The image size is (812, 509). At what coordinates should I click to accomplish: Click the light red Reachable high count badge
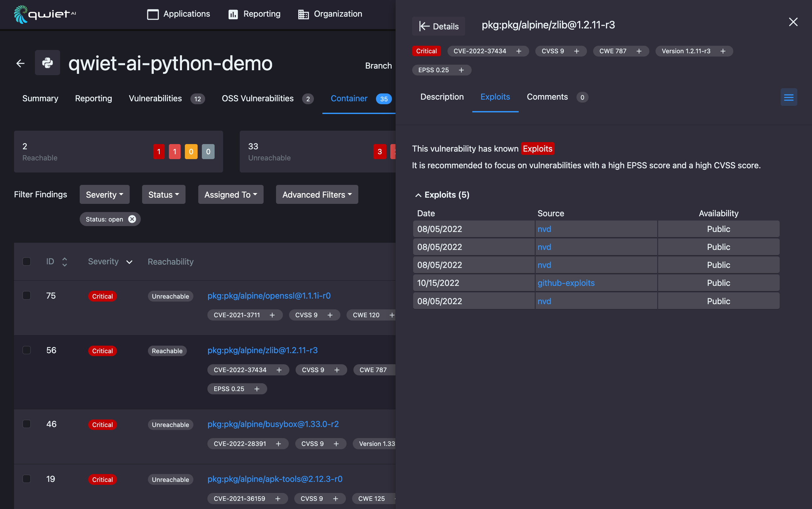175,152
